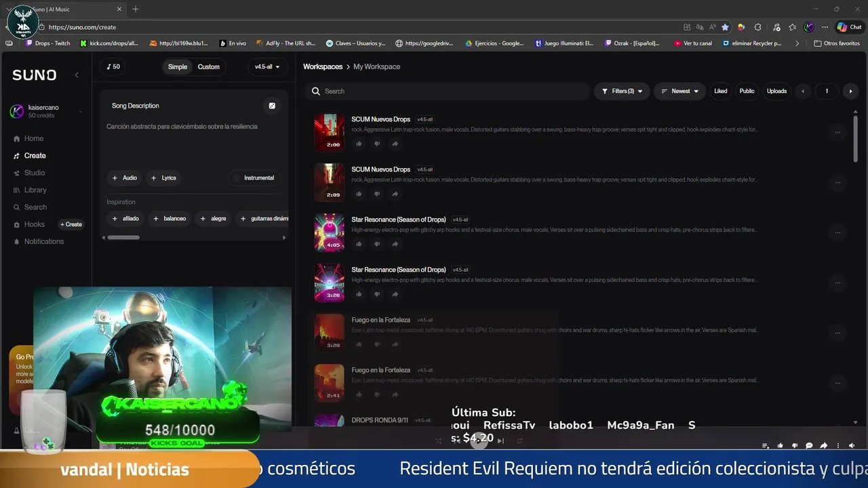Image resolution: width=868 pixels, height=488 pixels.
Task: Dislike the Star Resonance 4:05 song
Action: tap(377, 244)
